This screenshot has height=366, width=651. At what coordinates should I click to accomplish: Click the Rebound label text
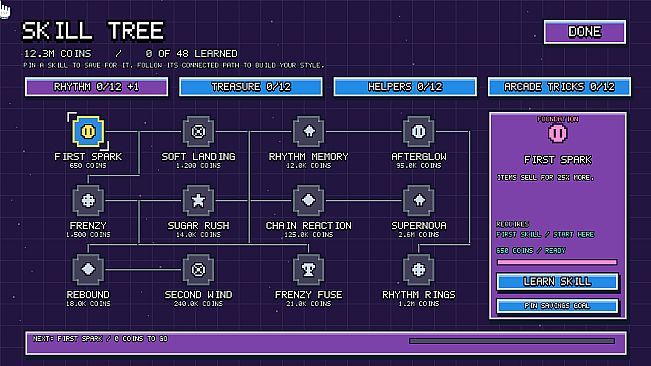[x=88, y=295]
